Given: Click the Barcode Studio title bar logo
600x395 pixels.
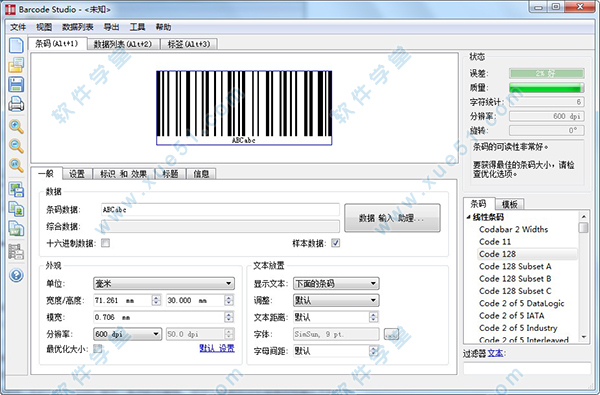Looking at the screenshot, I should [10, 9].
